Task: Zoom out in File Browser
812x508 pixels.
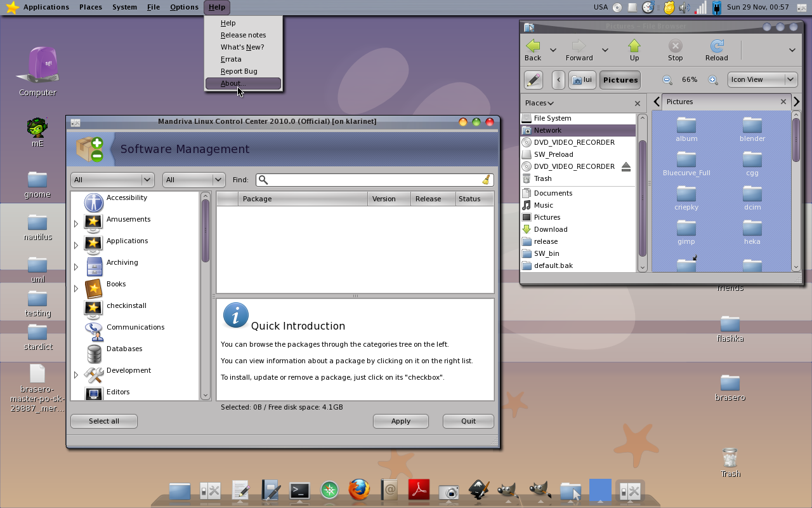Action: [x=667, y=80]
